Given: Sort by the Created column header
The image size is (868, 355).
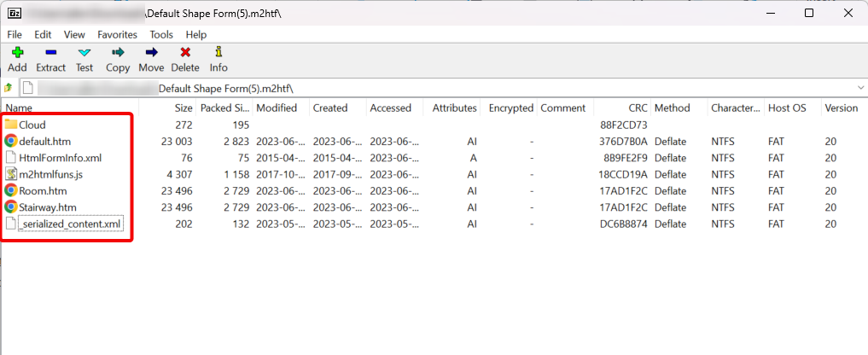Looking at the screenshot, I should click(x=338, y=108).
